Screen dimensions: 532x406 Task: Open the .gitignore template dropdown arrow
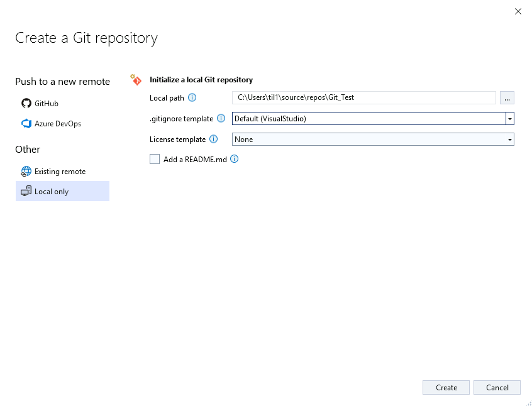point(509,119)
